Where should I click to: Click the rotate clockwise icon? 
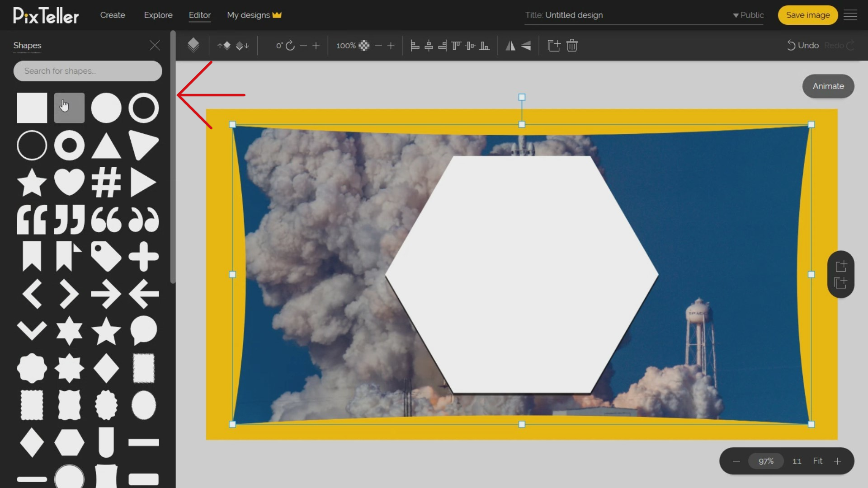(x=290, y=46)
